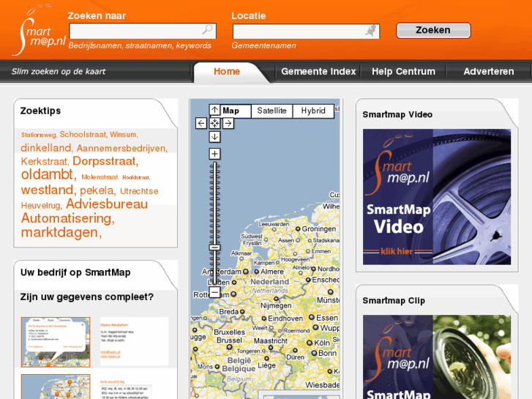
Task: Switch map view to Map
Action: [236, 111]
